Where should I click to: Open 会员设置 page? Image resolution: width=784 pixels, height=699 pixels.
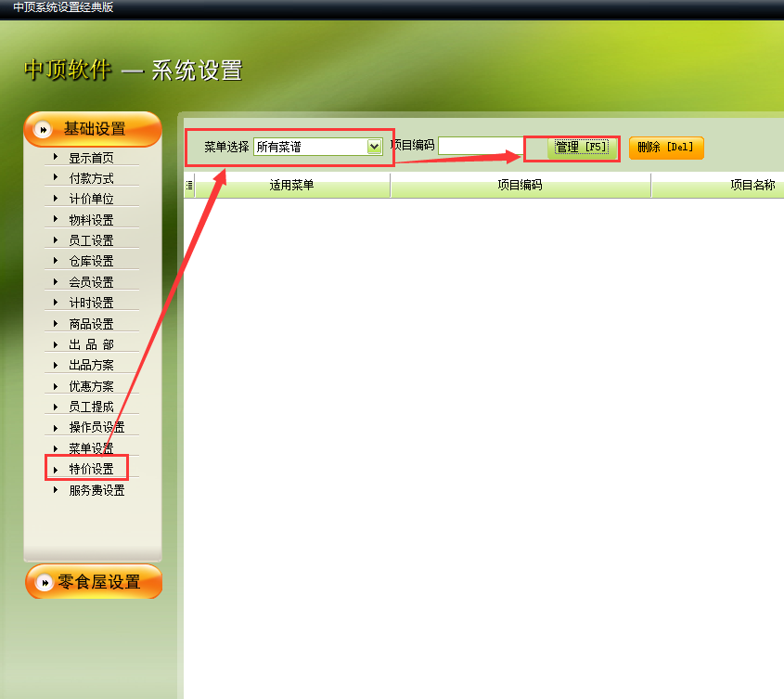[91, 282]
